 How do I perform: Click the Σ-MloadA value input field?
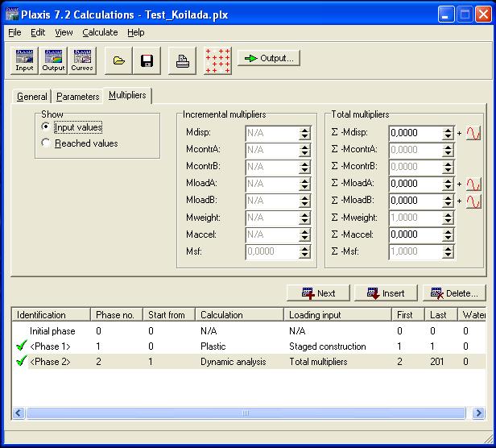pyautogui.click(x=415, y=184)
